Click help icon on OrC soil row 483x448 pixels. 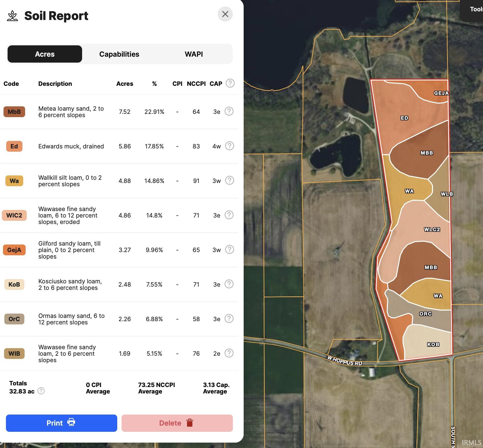229,318
